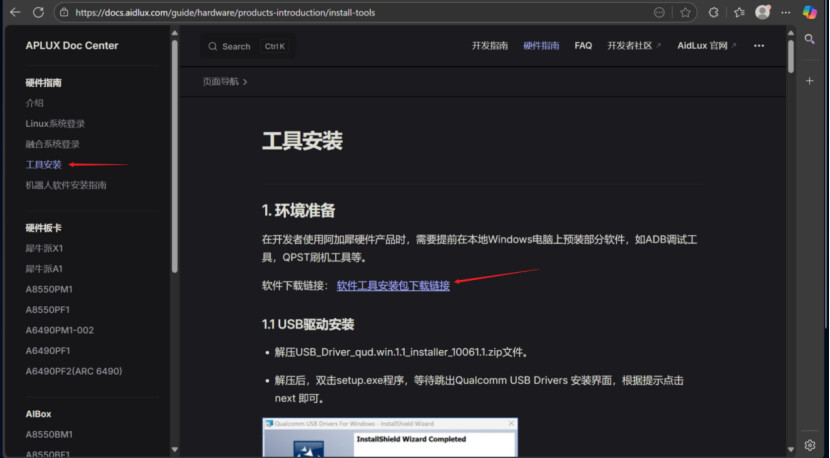The height and width of the screenshot is (458, 830).
Task: Select Linux系统登录 in the sidebar
Action: pyautogui.click(x=55, y=124)
